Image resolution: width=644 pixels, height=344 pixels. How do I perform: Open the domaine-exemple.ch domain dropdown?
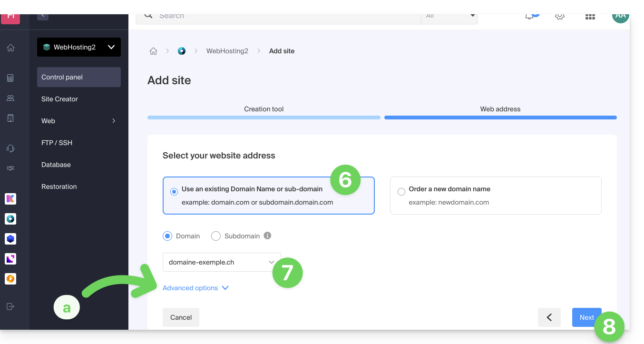222,262
